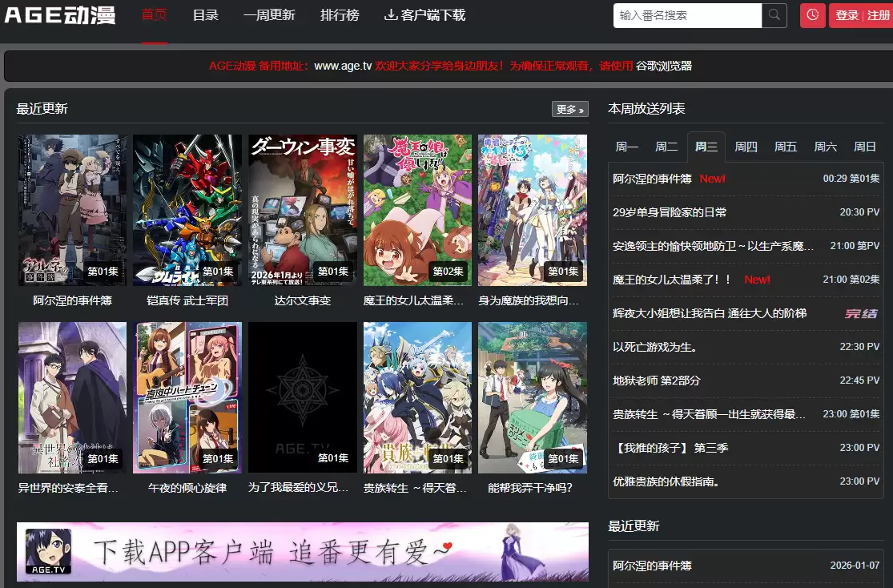Click the AGE.TV app icon in banner
The image size is (893, 588).
(48, 551)
